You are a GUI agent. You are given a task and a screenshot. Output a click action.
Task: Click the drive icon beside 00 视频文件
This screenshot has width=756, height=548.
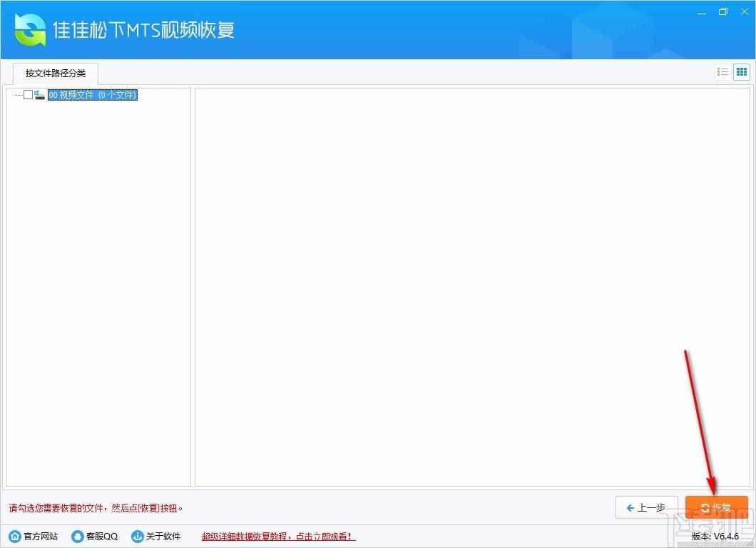pos(39,95)
